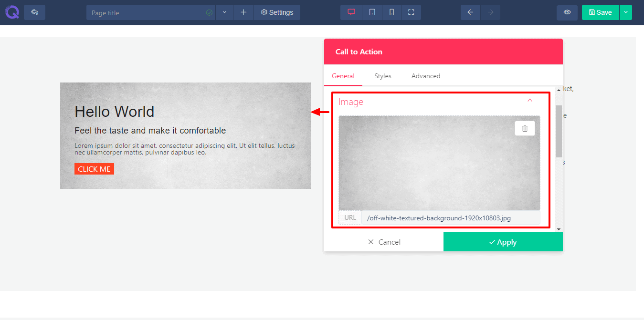Open the Advanced tab

point(426,76)
